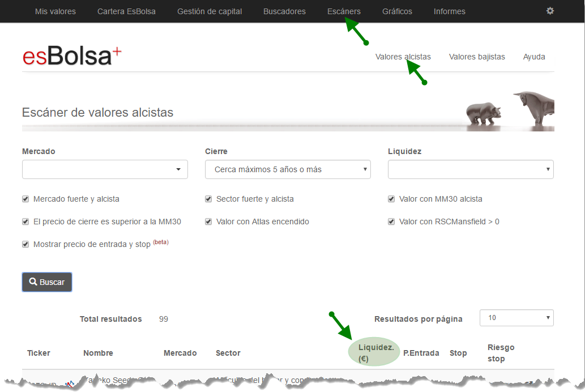This screenshot has height=392, width=585.
Task: Go to Valores bajistas link
Action: click(x=477, y=57)
